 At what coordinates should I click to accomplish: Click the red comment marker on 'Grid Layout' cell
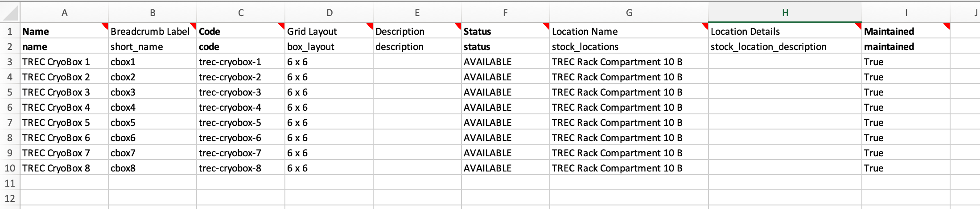(370, 26)
